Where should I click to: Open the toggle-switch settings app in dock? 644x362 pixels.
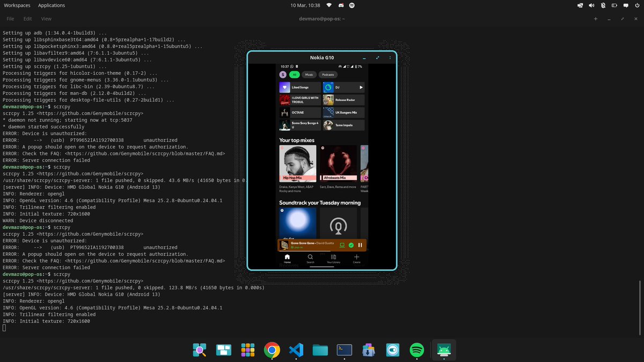(392, 350)
